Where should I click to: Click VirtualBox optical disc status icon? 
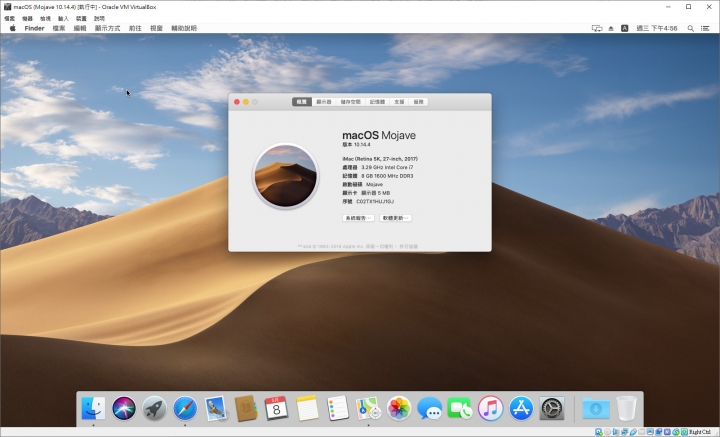pos(608,432)
